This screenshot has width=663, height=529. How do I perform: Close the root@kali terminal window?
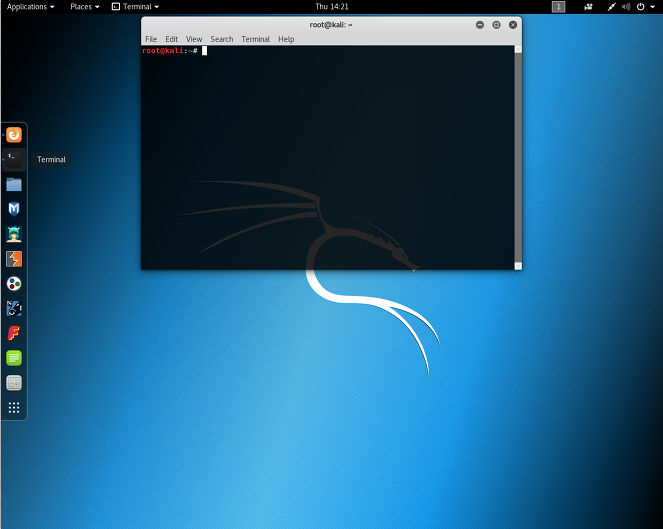513,25
